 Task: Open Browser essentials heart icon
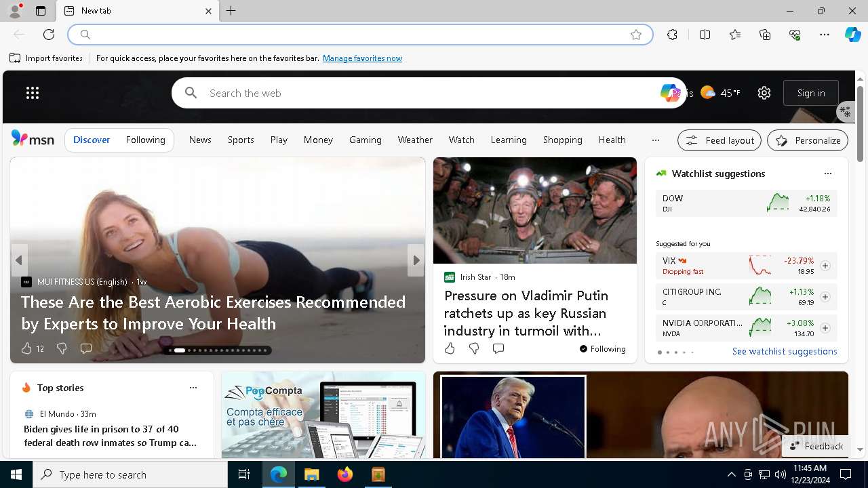[795, 35]
